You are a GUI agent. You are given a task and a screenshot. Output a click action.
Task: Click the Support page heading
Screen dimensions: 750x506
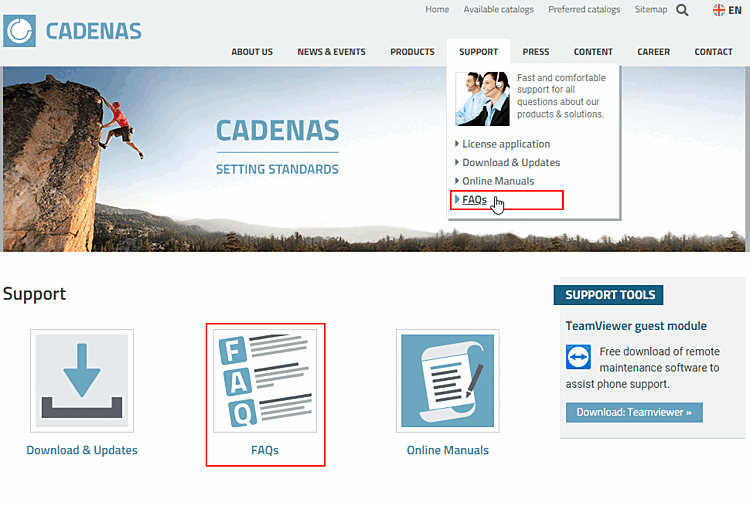pos(34,294)
